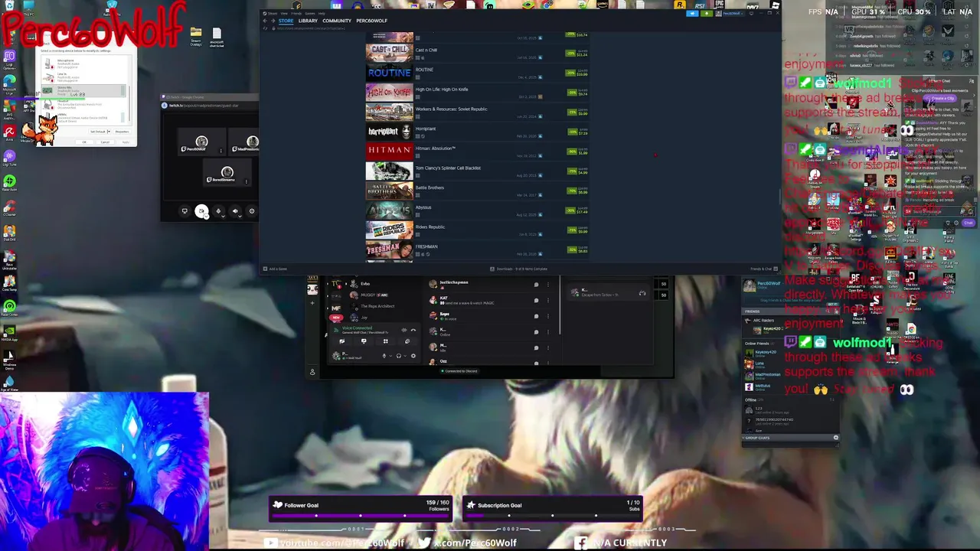
Task: Open Steam STORE tab
Action: coord(286,21)
